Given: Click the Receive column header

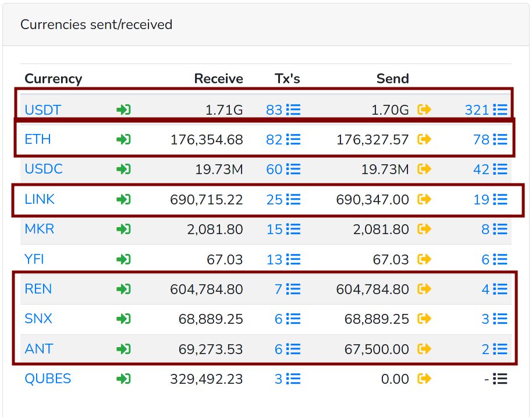Looking at the screenshot, I should click(x=218, y=79).
